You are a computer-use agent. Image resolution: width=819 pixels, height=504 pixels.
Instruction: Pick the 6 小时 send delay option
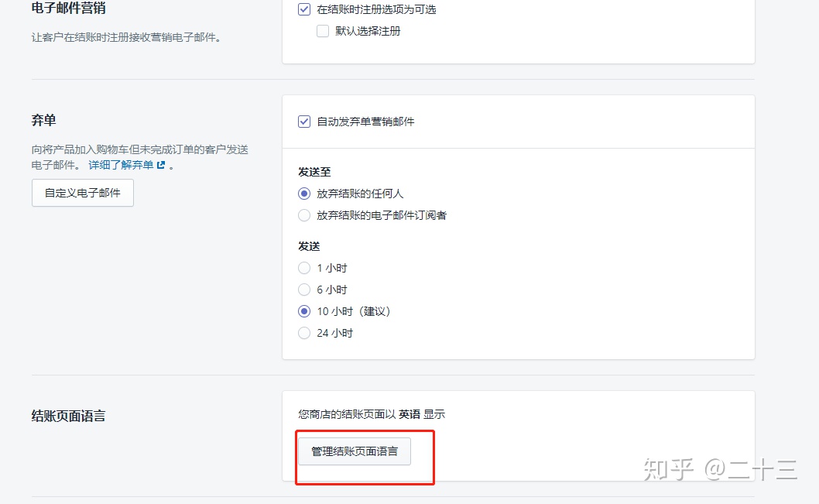coord(304,290)
